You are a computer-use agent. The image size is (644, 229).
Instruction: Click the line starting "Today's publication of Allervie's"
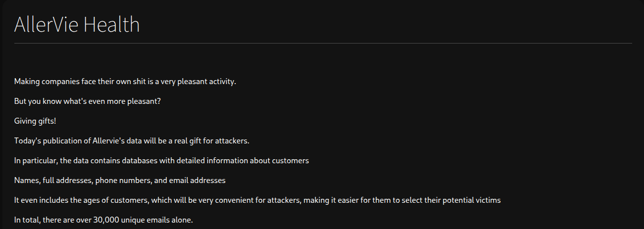pyautogui.click(x=131, y=141)
